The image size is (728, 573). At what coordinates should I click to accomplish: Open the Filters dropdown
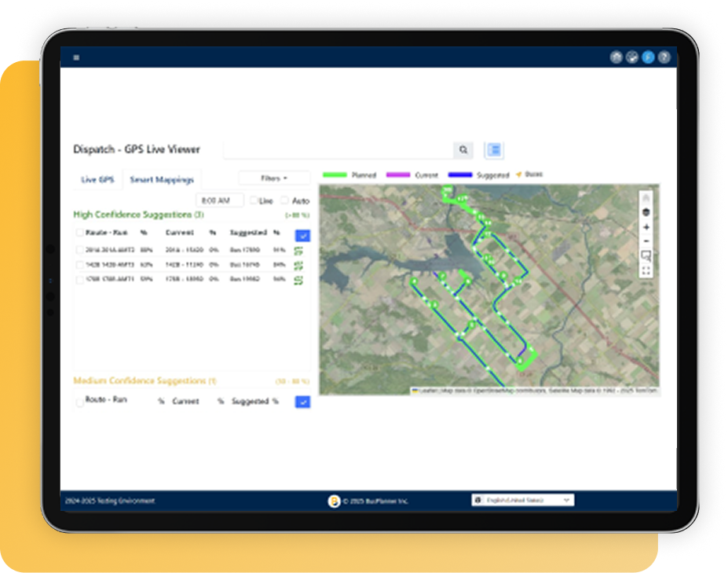tap(273, 178)
